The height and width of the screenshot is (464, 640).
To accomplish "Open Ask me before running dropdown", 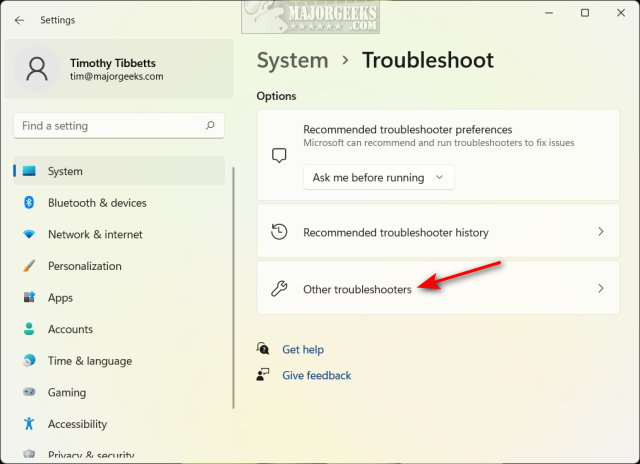I will click(378, 178).
